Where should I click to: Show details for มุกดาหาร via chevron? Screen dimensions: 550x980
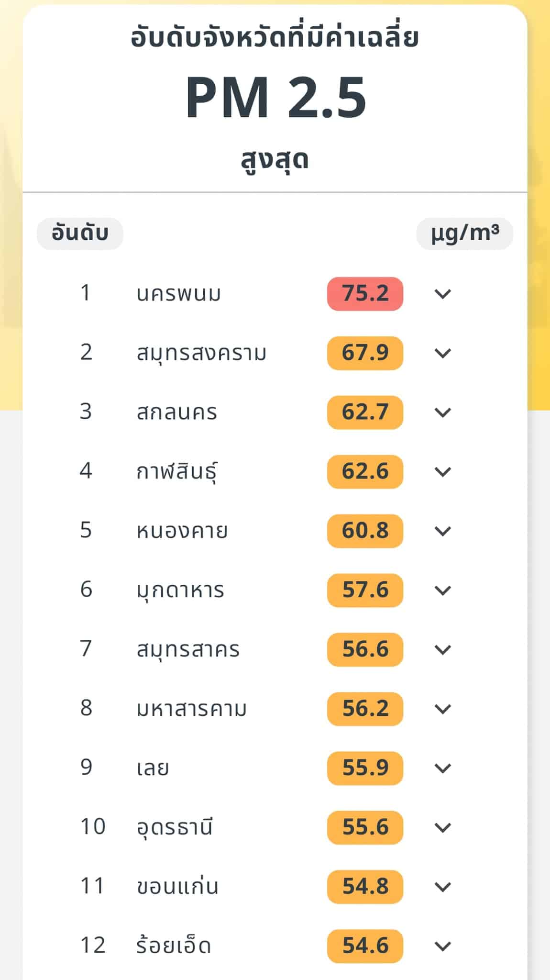(442, 590)
